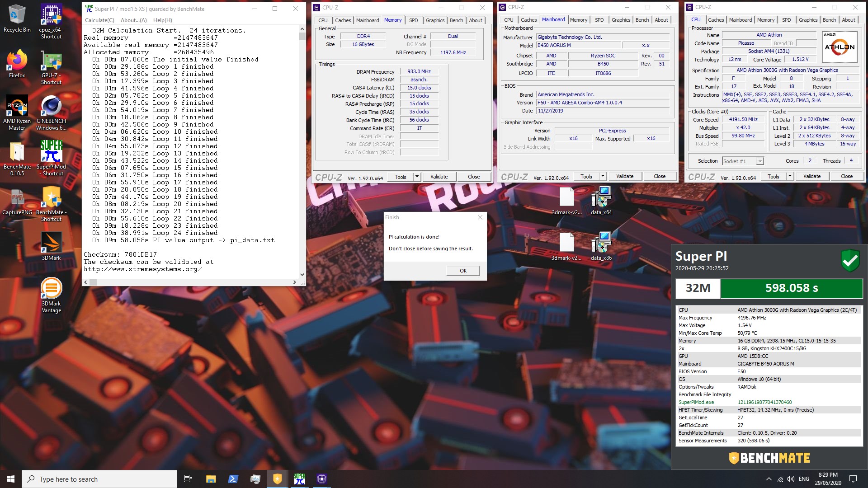
Task: Select the data_x86 installer icon
Action: point(601,246)
